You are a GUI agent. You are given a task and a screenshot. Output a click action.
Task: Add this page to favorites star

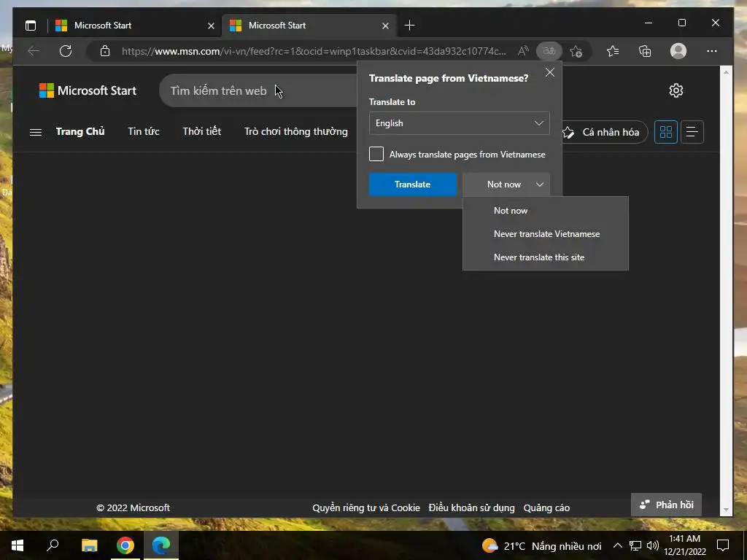click(x=576, y=51)
